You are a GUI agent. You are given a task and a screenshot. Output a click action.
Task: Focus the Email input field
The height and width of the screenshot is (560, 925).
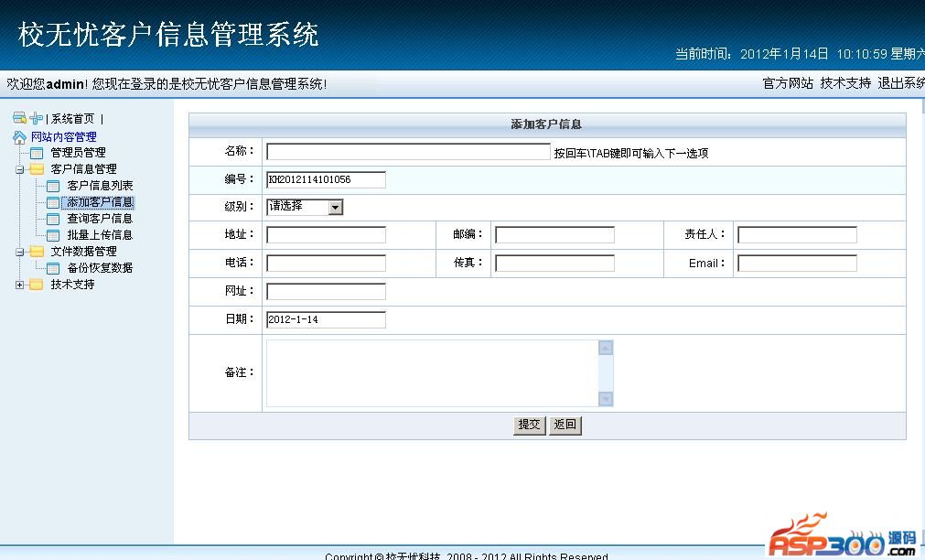797,264
